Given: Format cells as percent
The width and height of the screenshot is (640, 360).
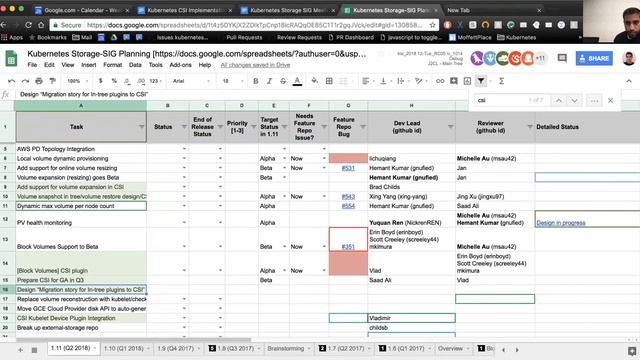Looking at the screenshot, I should point(114,81).
